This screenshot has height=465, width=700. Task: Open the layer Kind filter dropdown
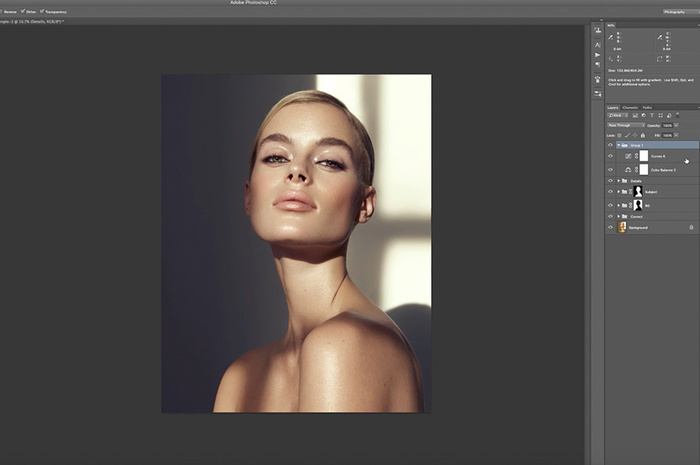pyautogui.click(x=618, y=116)
